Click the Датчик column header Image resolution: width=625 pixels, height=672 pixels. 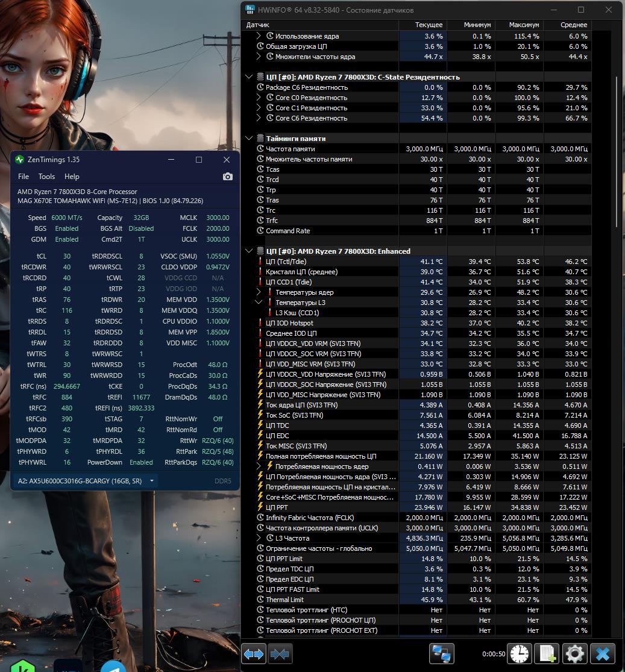pos(320,25)
